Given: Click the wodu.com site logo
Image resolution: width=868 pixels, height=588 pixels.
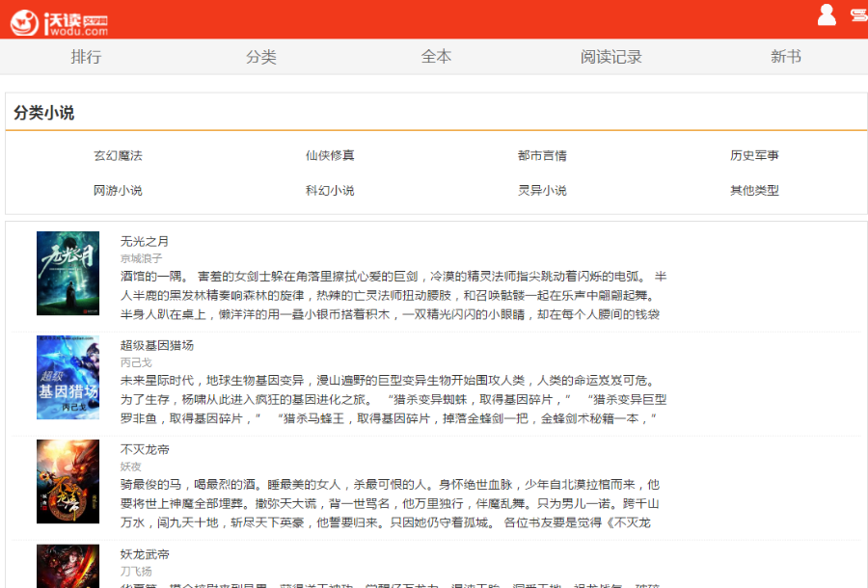Looking at the screenshot, I should 59,23.
